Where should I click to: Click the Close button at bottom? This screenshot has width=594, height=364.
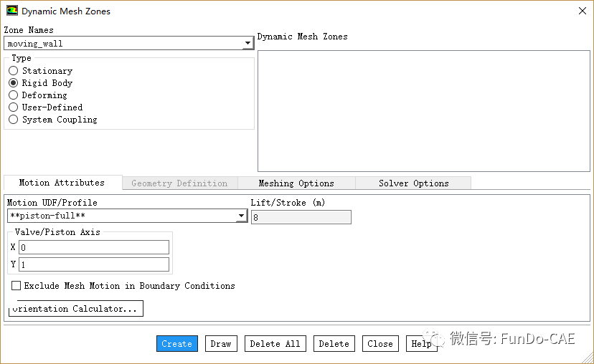tap(380, 343)
